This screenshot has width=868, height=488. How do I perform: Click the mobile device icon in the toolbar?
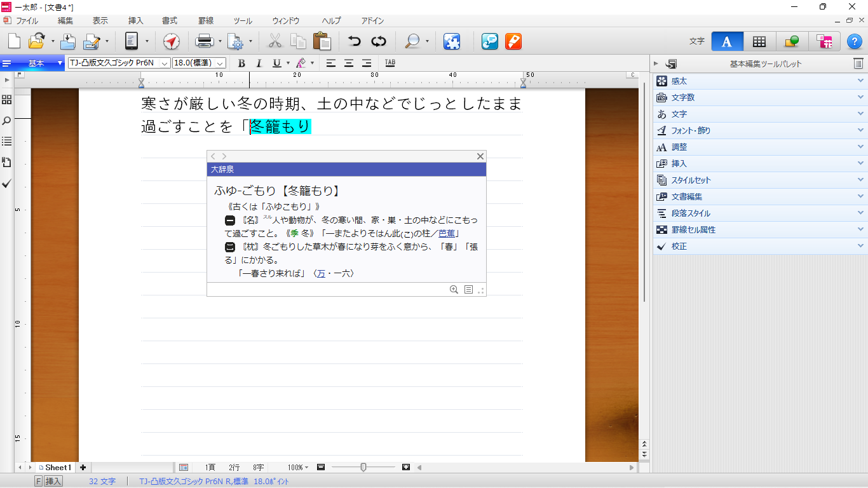132,41
